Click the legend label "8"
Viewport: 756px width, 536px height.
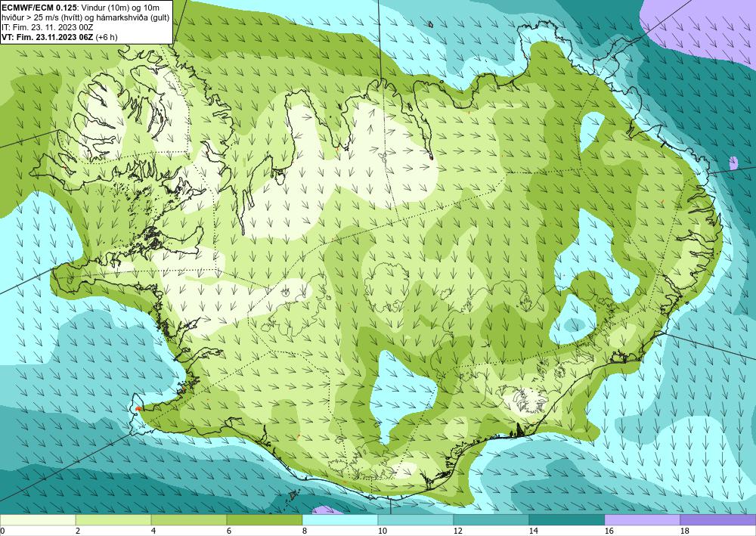tap(305, 531)
